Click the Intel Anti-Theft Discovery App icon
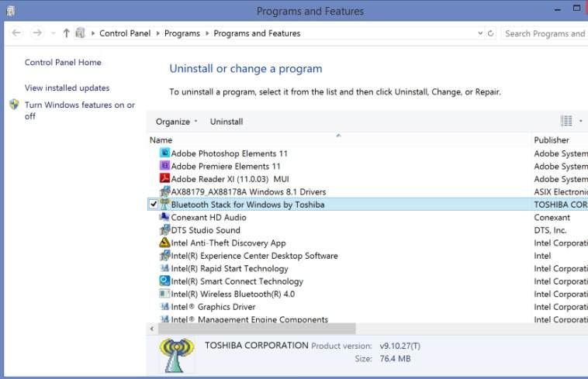Image resolution: width=588 pixels, height=379 pixels. pyautogui.click(x=164, y=243)
